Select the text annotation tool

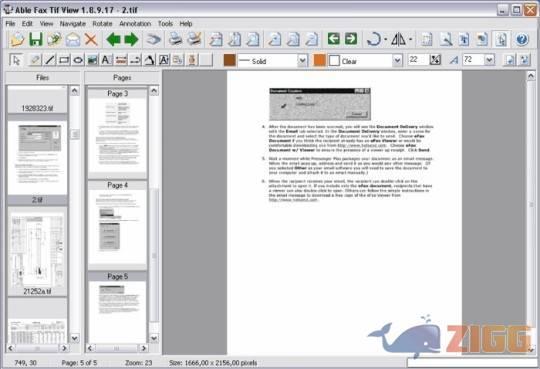106,60
